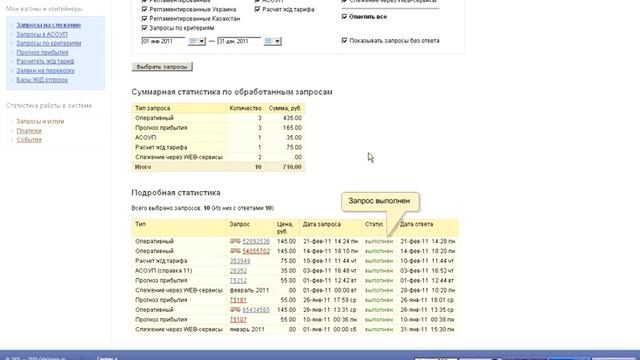
Task: Click the Суммарная статистика по обработанным запросам heading
Action: click(232, 92)
